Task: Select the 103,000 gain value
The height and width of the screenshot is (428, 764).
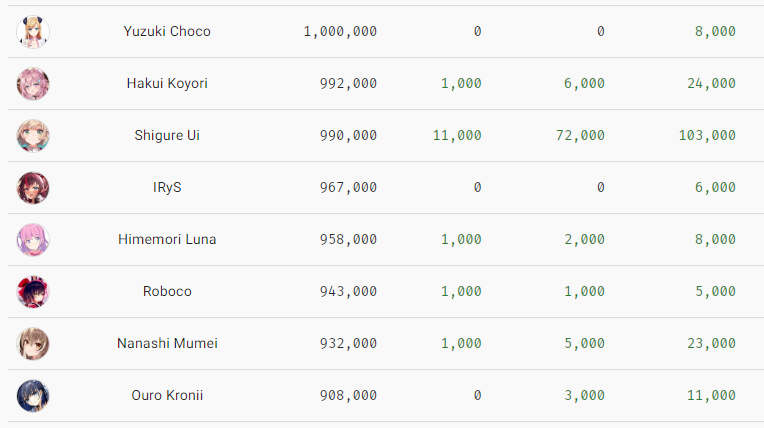Action: click(707, 136)
